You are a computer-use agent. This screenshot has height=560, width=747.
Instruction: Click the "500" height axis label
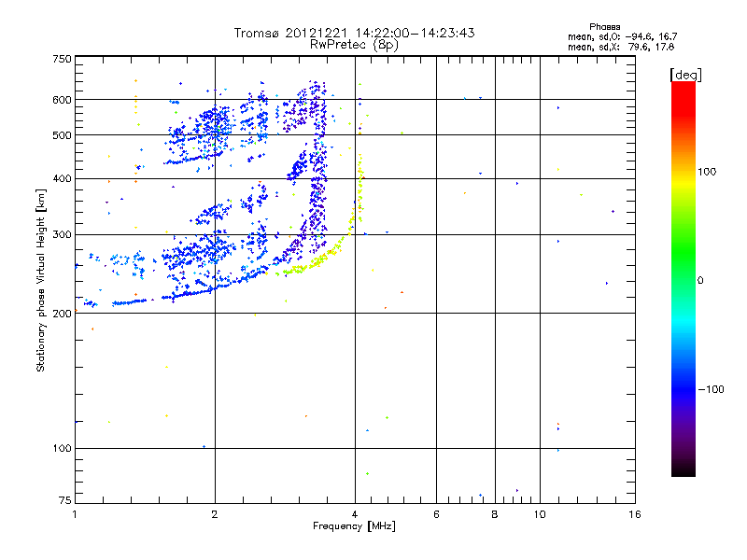pyautogui.click(x=62, y=135)
